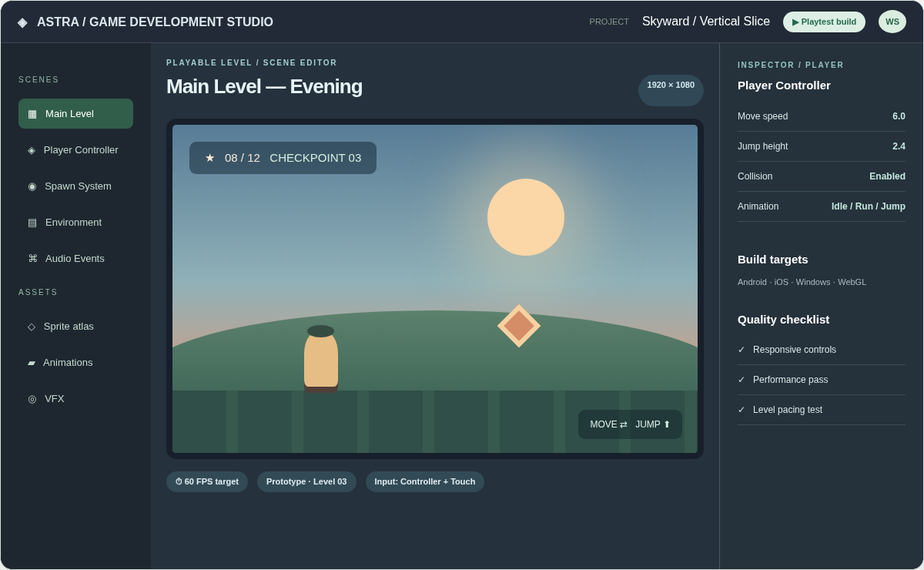924x570 pixels.
Task: Launch the Playtest build button
Action: click(824, 22)
